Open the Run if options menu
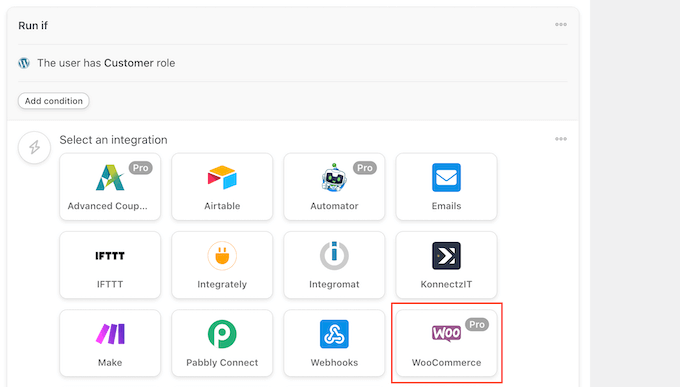This screenshot has width=680, height=387. tap(561, 24)
